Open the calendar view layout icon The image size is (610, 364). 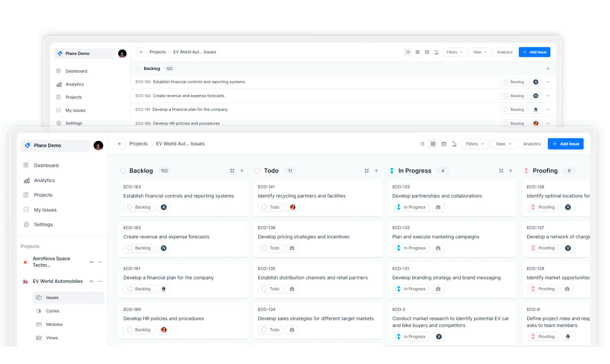point(444,144)
